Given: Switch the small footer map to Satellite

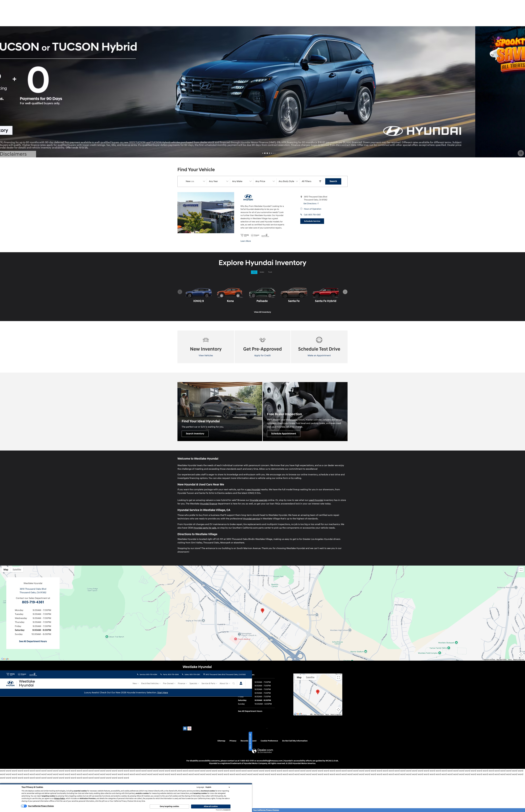Looking at the screenshot, I should point(310,677).
